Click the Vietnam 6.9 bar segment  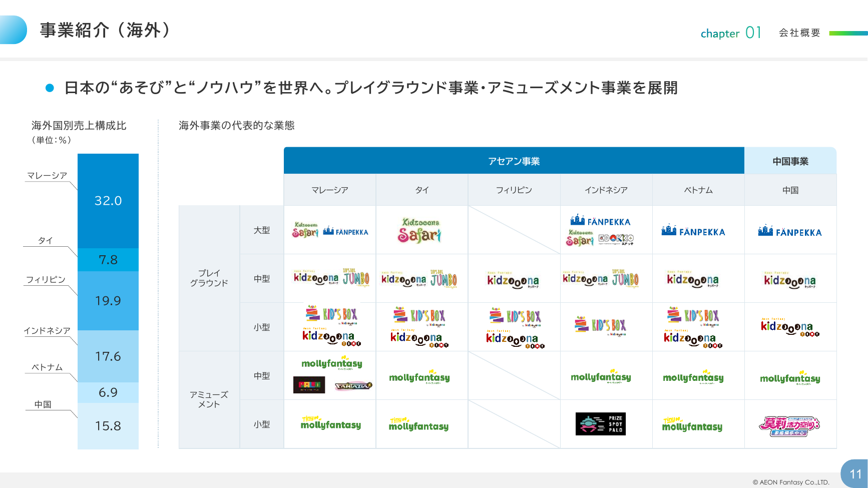tap(108, 392)
